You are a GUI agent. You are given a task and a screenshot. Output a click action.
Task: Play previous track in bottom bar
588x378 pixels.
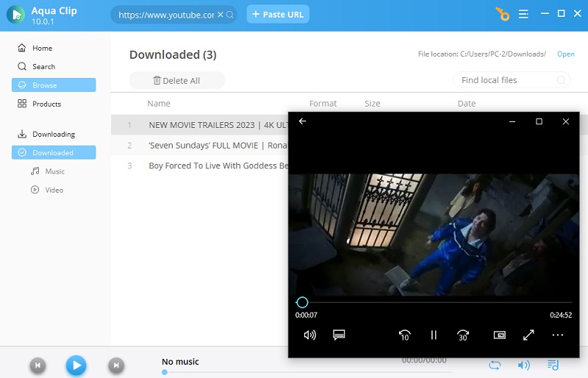pos(37,365)
